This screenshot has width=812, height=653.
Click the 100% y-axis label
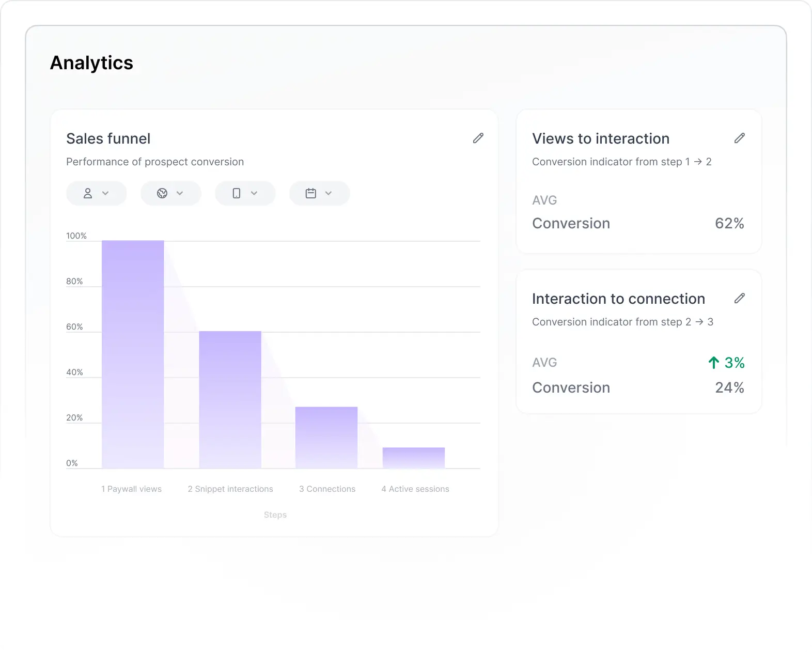tap(76, 236)
